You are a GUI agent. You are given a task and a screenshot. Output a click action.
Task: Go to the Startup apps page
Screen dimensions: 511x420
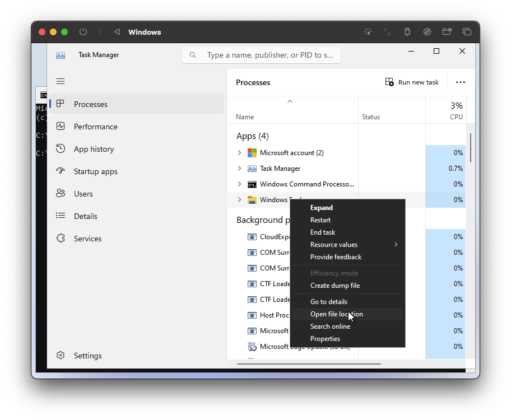tap(137, 171)
